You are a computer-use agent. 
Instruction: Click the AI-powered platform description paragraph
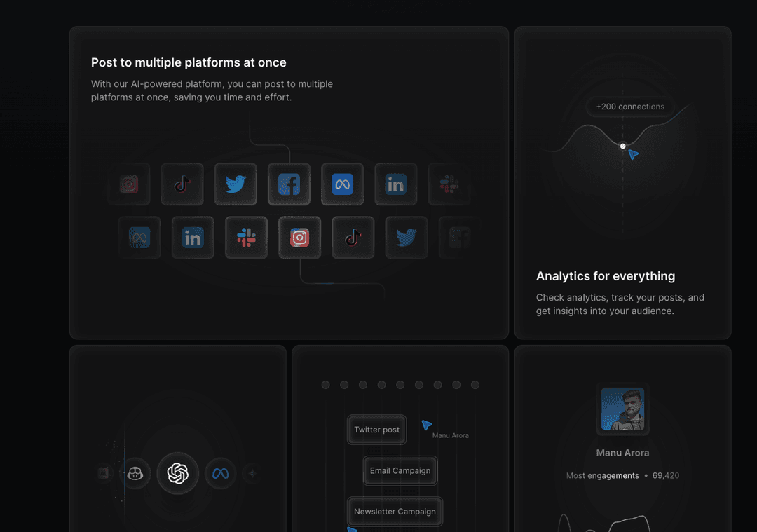coord(212,90)
